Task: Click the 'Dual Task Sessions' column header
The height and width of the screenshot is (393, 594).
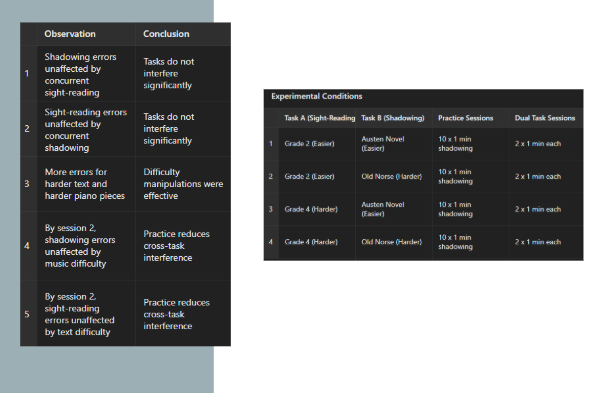Action: click(x=545, y=118)
